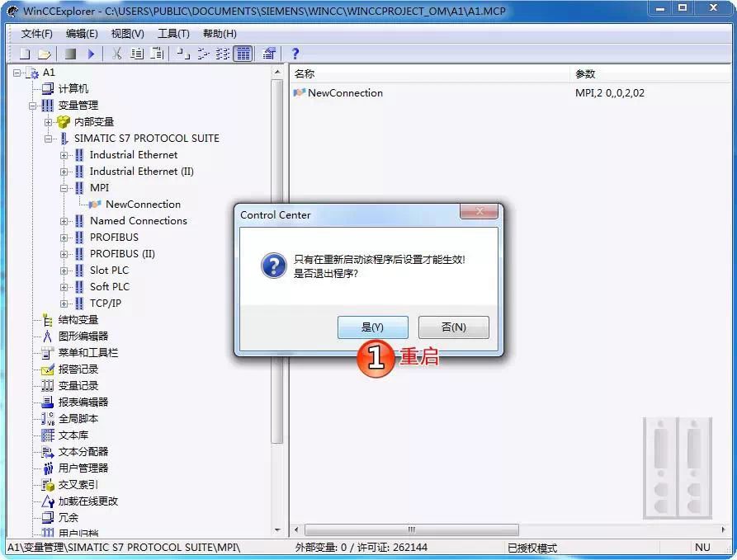The width and height of the screenshot is (737, 560).
Task: Click the 已授权模式 status bar text
Action: coord(532,548)
